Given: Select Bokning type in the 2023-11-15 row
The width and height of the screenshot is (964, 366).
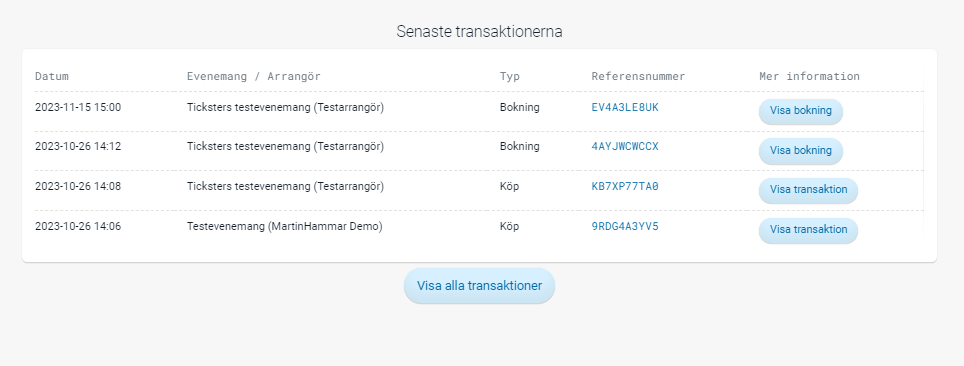Looking at the screenshot, I should [x=520, y=107].
